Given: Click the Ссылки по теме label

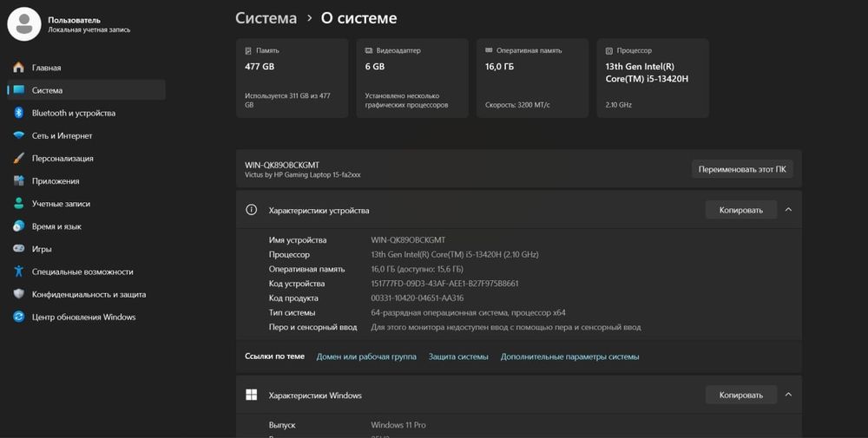Looking at the screenshot, I should click(274, 356).
